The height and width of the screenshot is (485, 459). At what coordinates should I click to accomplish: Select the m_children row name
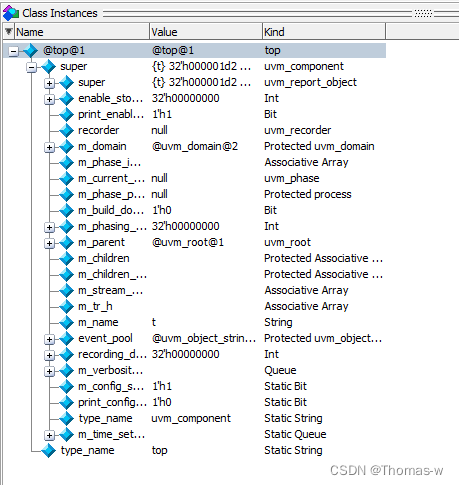pyautogui.click(x=104, y=258)
